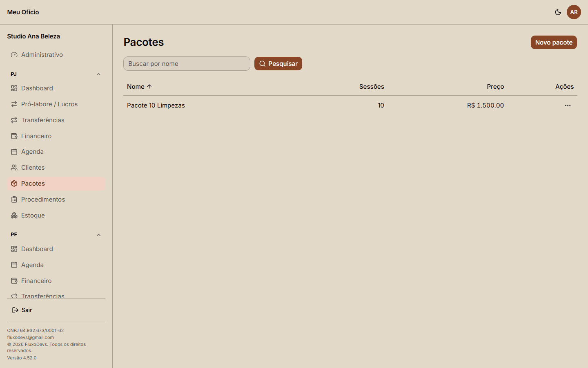Click the Novo pacote button
The image size is (588, 368).
554,43
